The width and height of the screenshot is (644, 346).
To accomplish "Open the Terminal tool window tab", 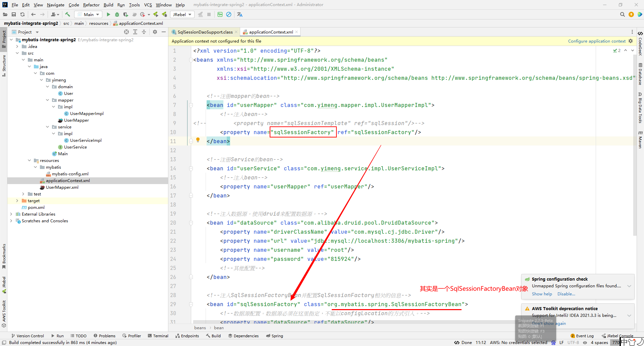I will tap(158, 336).
